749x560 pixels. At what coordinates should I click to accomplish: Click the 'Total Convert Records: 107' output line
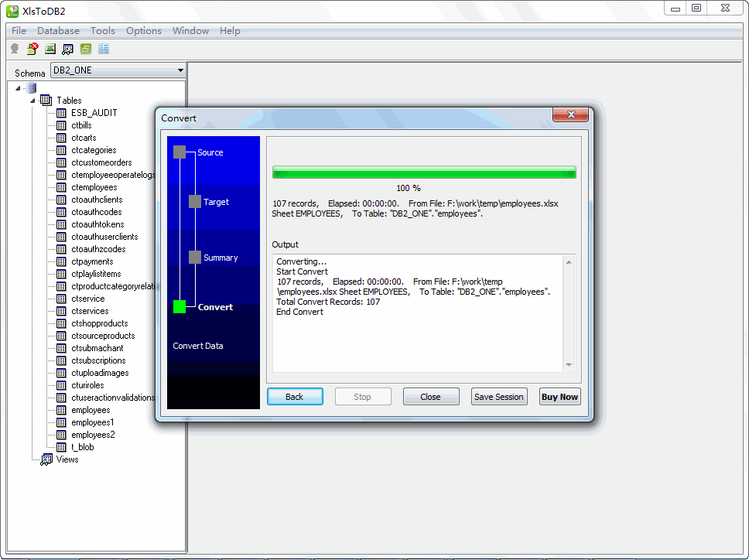[328, 302]
